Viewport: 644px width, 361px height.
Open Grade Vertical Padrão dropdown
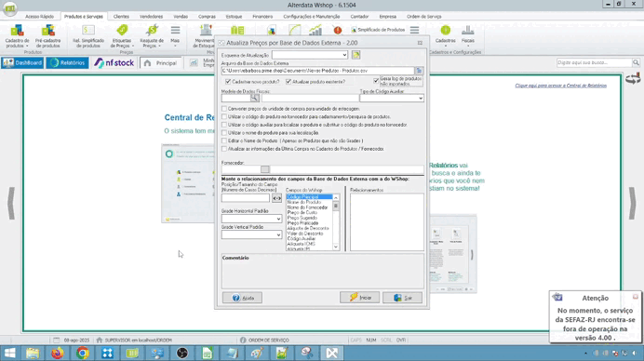pyautogui.click(x=278, y=234)
